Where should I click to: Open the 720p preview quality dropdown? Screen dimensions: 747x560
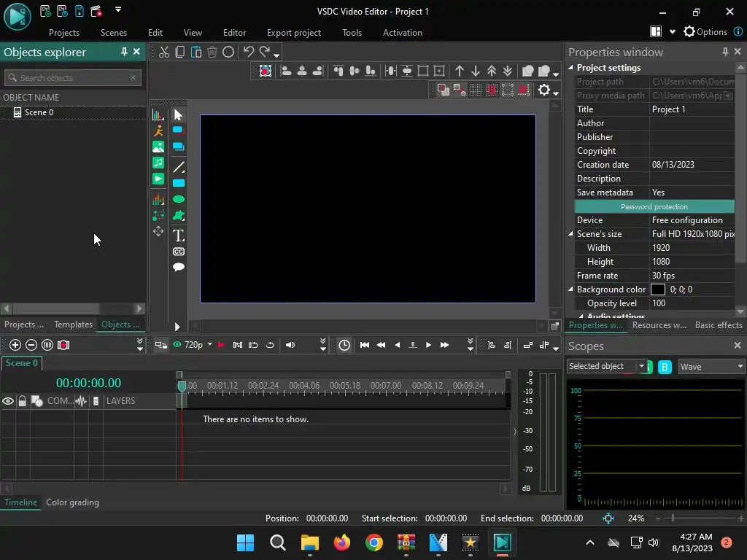(209, 344)
